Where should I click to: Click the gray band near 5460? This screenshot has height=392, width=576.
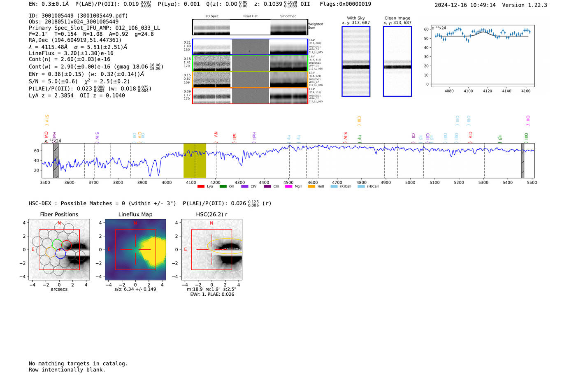tap(523, 161)
